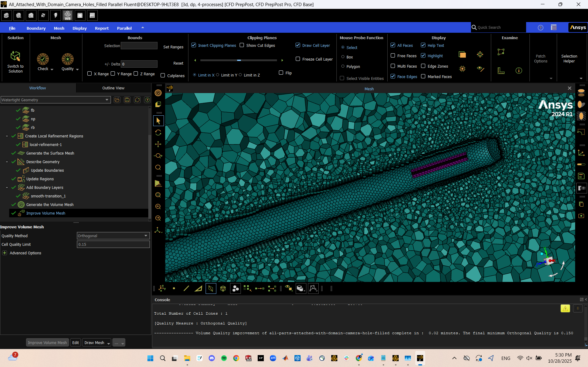
Task: Enable Show Cut Edges checkbox
Action: [242, 45]
